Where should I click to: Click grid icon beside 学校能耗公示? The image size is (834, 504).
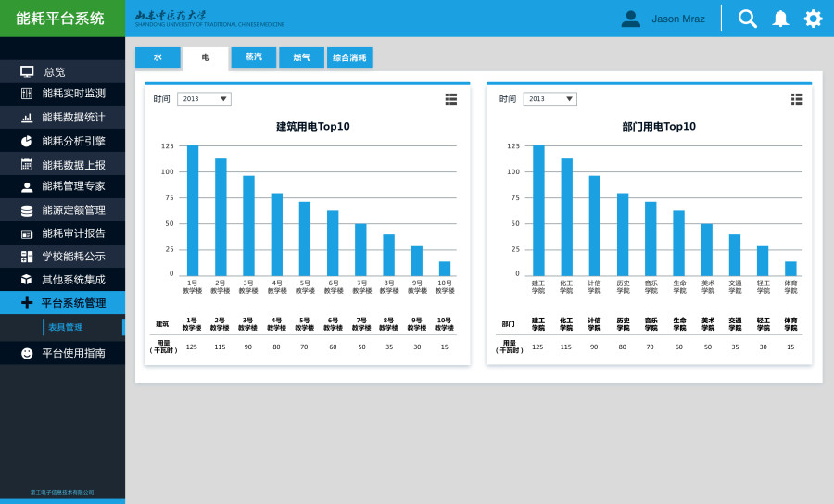click(x=27, y=257)
